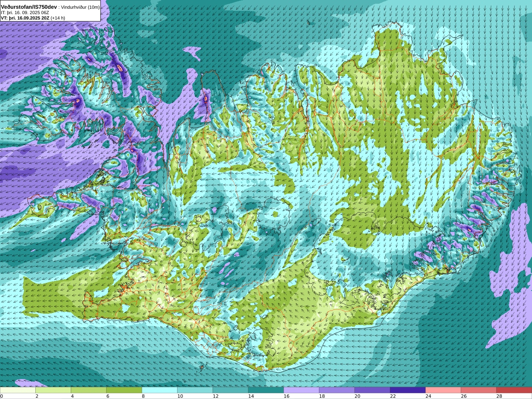Click the 4–6 light green legend swatch
532x399 pixels.
89,390
